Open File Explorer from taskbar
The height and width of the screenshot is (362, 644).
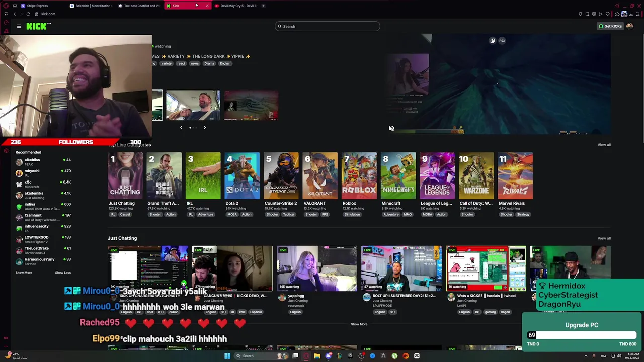pyautogui.click(x=317, y=356)
